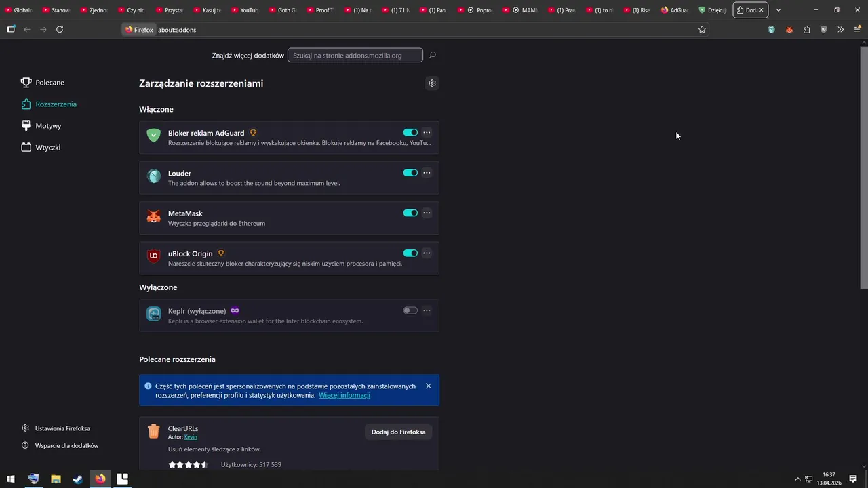Enable the Keplr extension toggle
The image size is (868, 488).
click(x=410, y=310)
